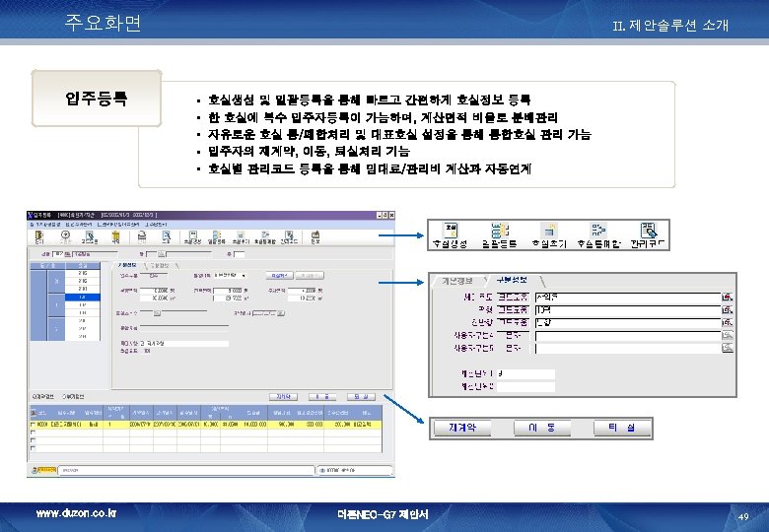Click 호실통폐합 icon in the enlarged toolbar callout
Screen dimensions: 769x532
coord(598,234)
